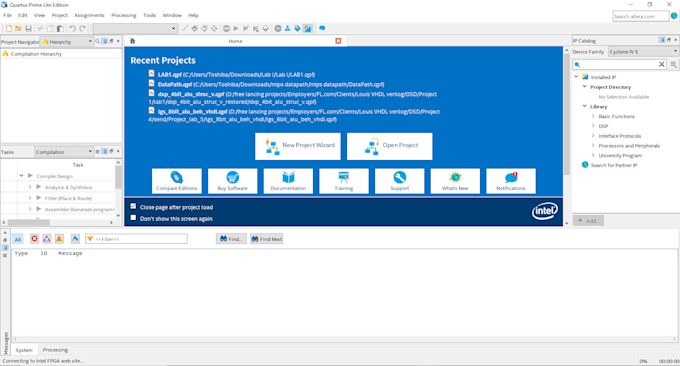Open the Compilation dropdown in Tasks panel

point(63,152)
